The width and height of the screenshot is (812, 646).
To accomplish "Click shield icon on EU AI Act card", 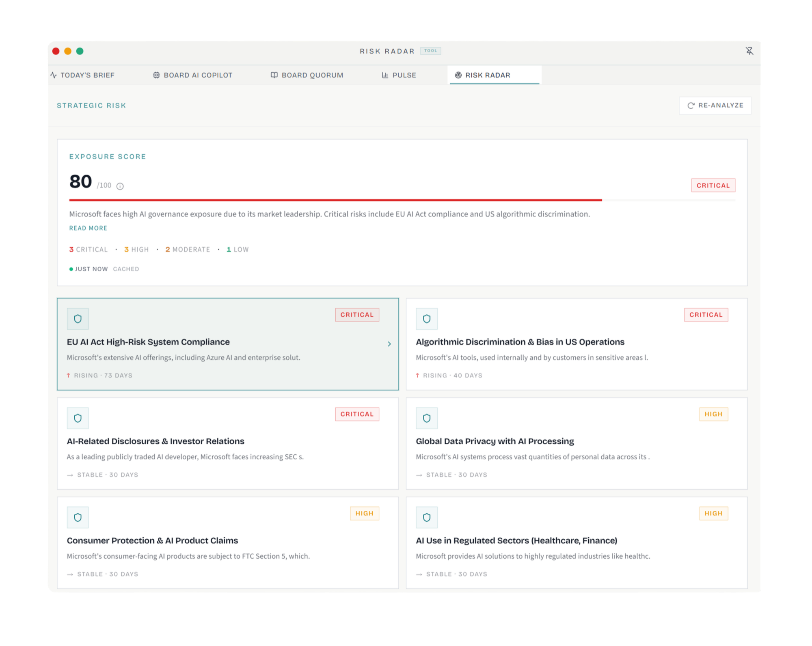I will point(78,319).
